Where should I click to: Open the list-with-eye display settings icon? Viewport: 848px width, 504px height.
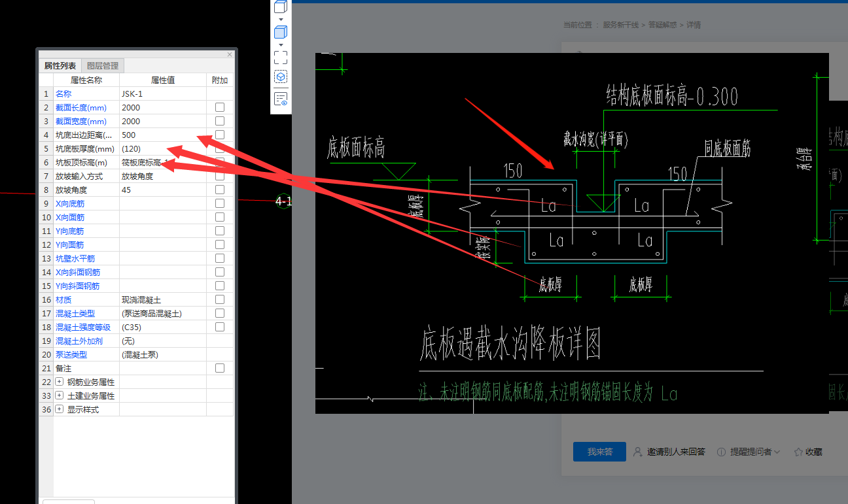tap(281, 99)
